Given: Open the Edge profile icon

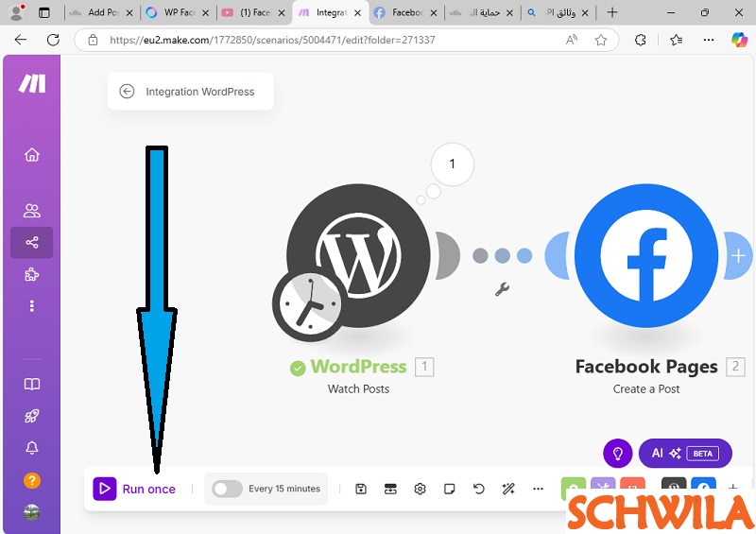Looking at the screenshot, I should pos(17,12).
